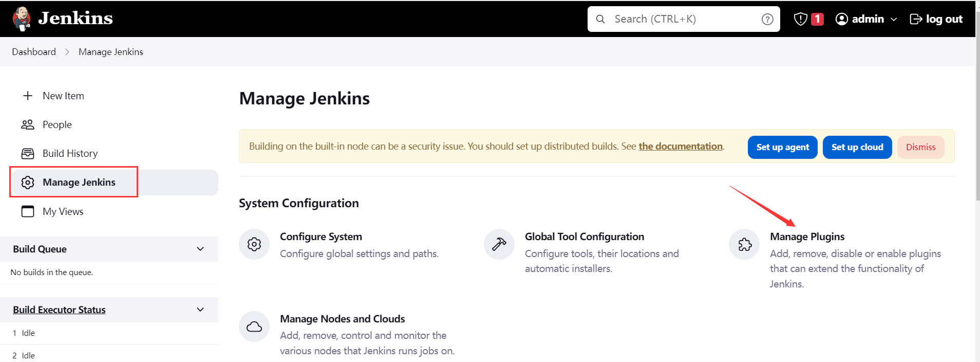The height and width of the screenshot is (362, 980).
Task: Focus the Search (CTRL+K) input field
Action: tap(684, 19)
